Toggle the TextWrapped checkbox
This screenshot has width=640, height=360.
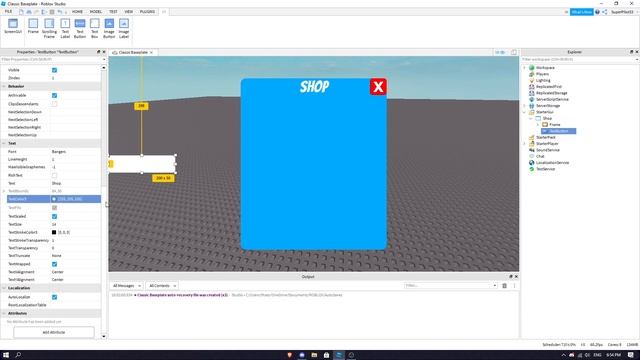[54, 264]
